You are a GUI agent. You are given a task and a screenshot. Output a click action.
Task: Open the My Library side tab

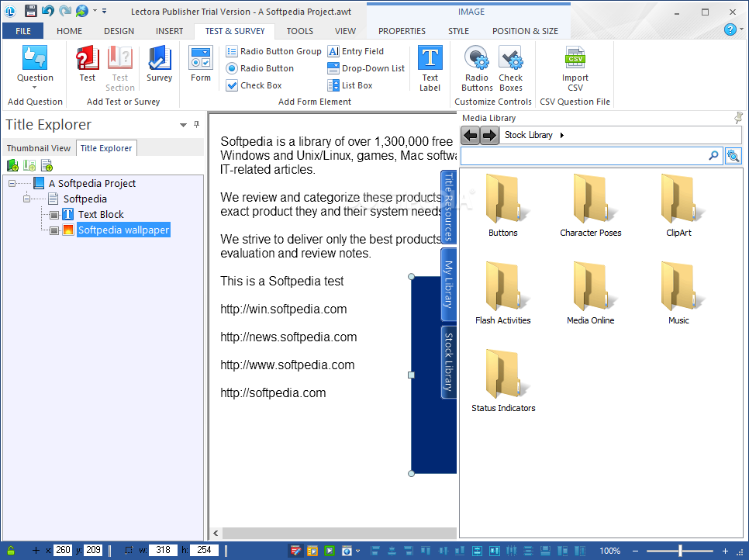point(448,285)
